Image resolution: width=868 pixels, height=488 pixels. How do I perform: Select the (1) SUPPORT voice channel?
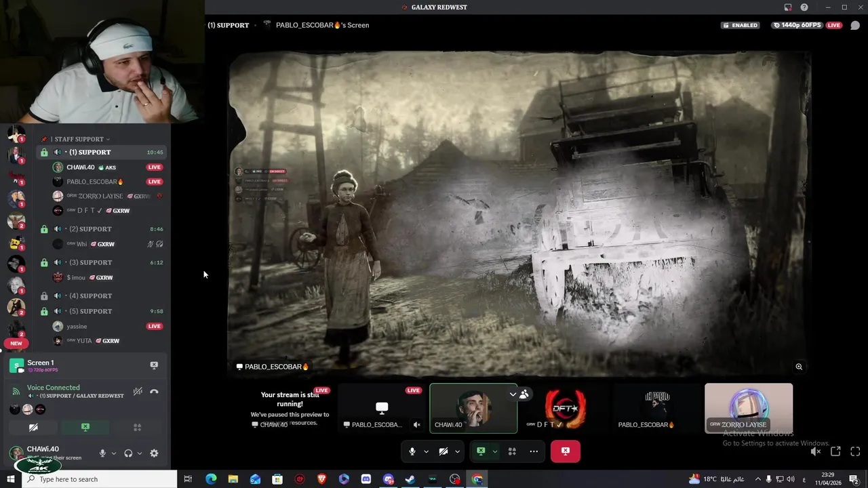102,152
